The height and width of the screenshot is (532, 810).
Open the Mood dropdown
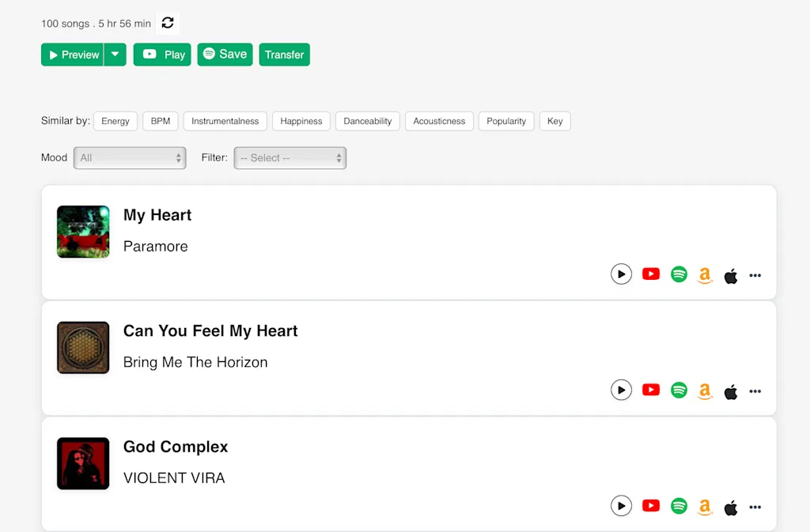coord(130,157)
